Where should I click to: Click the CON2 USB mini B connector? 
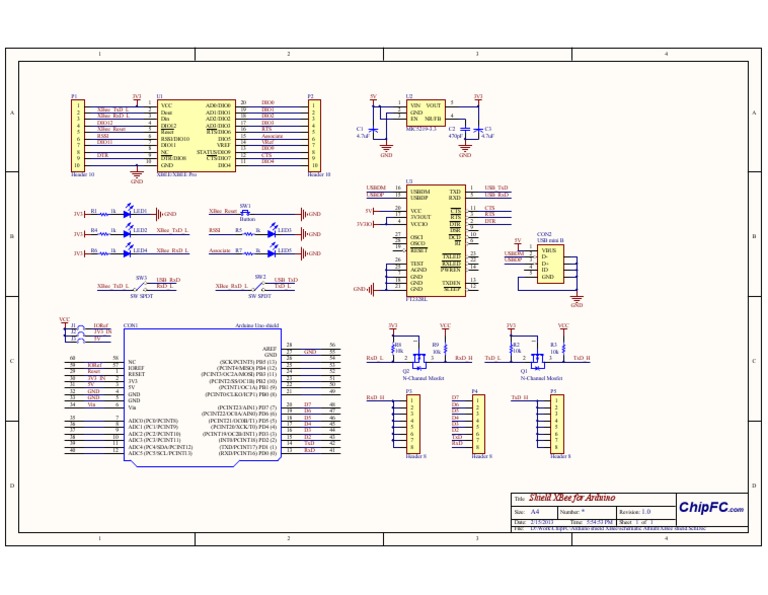[x=550, y=263]
